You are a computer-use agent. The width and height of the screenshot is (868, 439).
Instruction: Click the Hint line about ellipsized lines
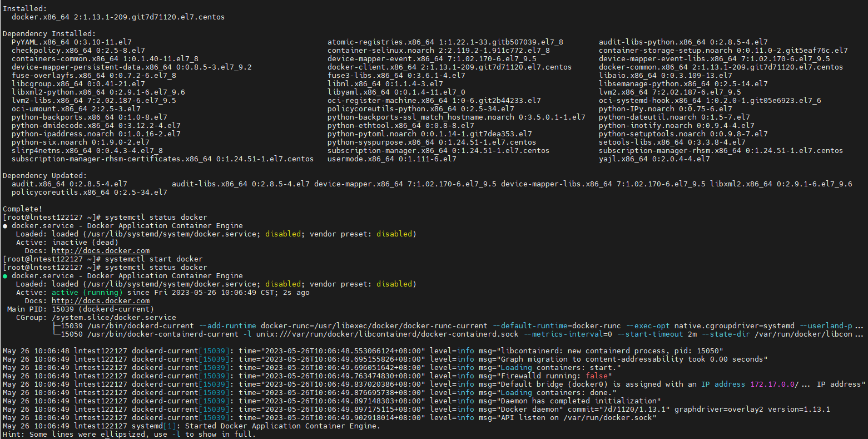coord(128,434)
